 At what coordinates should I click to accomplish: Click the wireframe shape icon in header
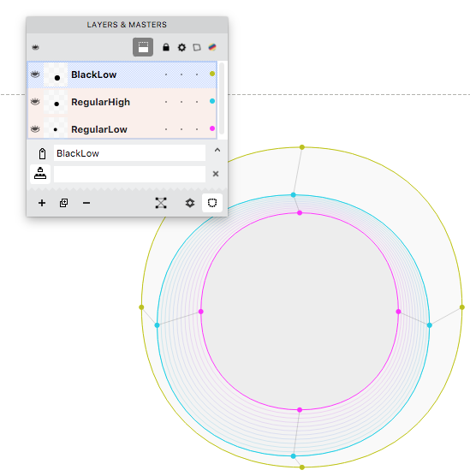[197, 47]
